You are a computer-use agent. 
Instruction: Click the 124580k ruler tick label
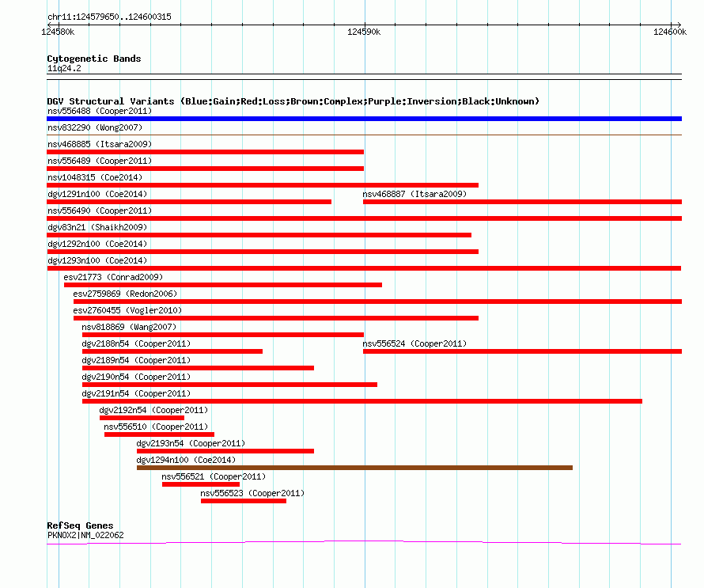coord(58,32)
